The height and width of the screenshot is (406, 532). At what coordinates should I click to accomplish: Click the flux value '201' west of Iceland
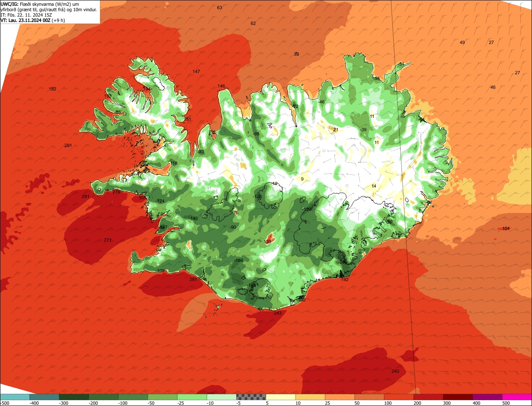pyautogui.click(x=68, y=145)
